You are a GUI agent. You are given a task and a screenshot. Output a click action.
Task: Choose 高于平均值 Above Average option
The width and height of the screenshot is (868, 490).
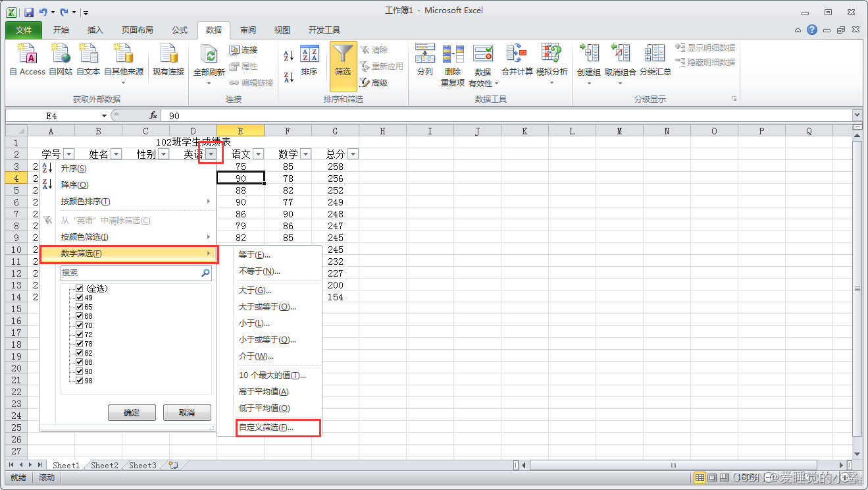pyautogui.click(x=263, y=392)
